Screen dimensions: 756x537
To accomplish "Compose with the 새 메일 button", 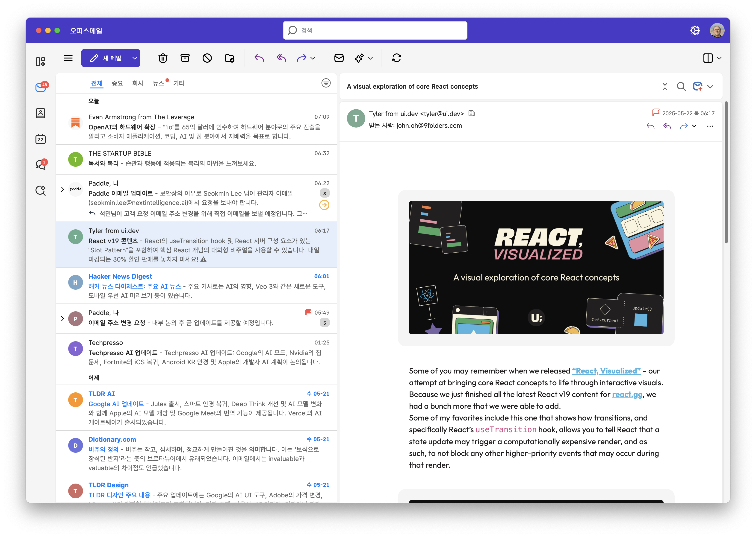I will [x=105, y=58].
